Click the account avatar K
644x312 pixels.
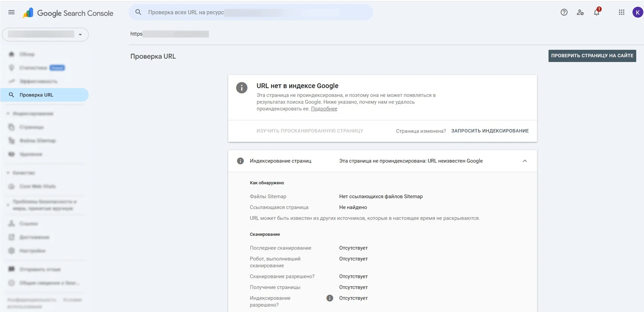(637, 12)
